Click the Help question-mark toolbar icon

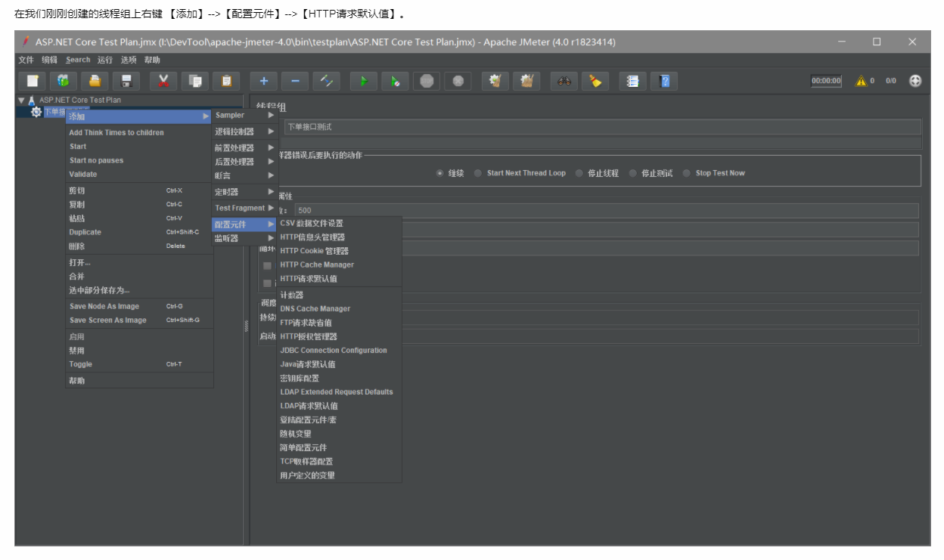click(x=664, y=81)
